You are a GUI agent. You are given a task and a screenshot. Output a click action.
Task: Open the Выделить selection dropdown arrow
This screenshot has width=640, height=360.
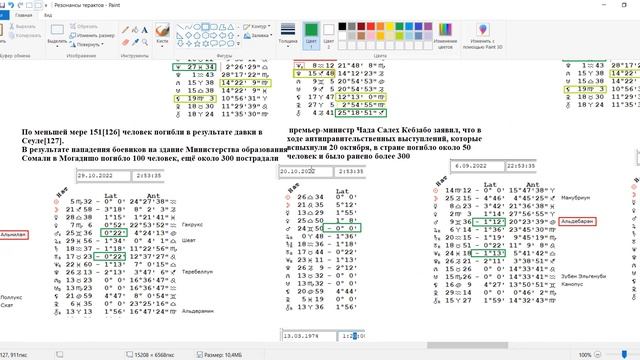point(57,46)
